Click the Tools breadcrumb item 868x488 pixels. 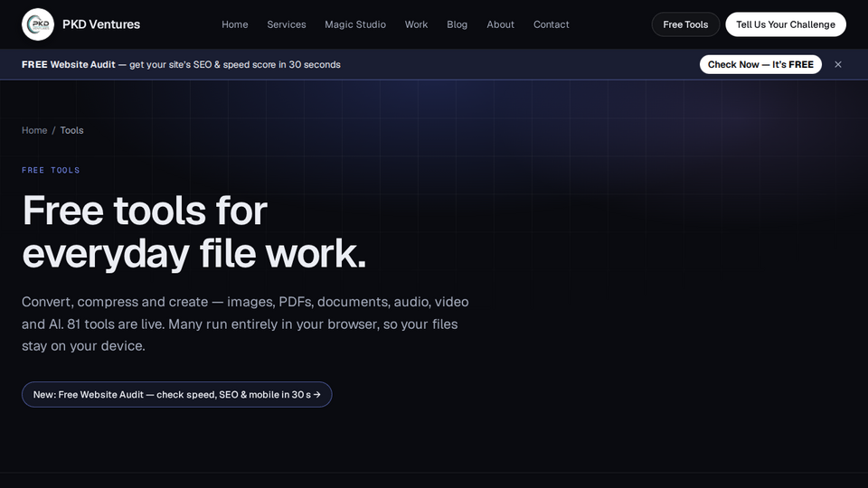(72, 130)
